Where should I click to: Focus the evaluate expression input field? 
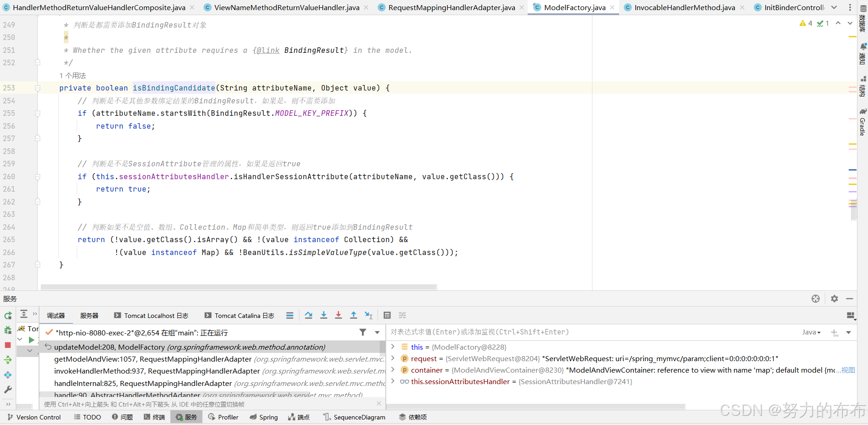click(592, 332)
